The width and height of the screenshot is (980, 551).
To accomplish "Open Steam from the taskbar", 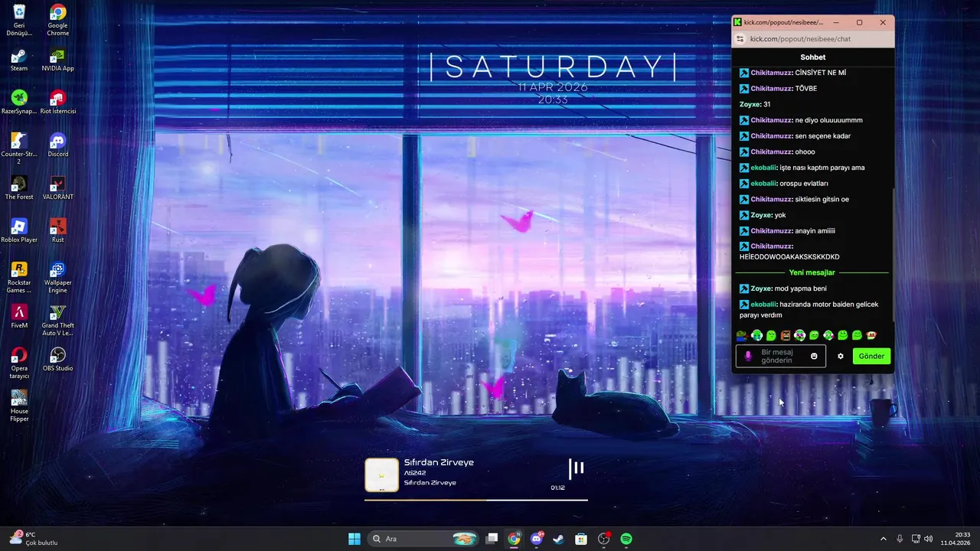I will click(559, 539).
